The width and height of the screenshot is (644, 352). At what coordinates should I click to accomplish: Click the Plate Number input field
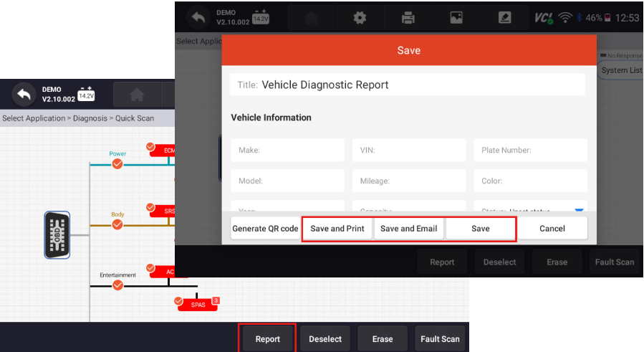click(x=530, y=150)
